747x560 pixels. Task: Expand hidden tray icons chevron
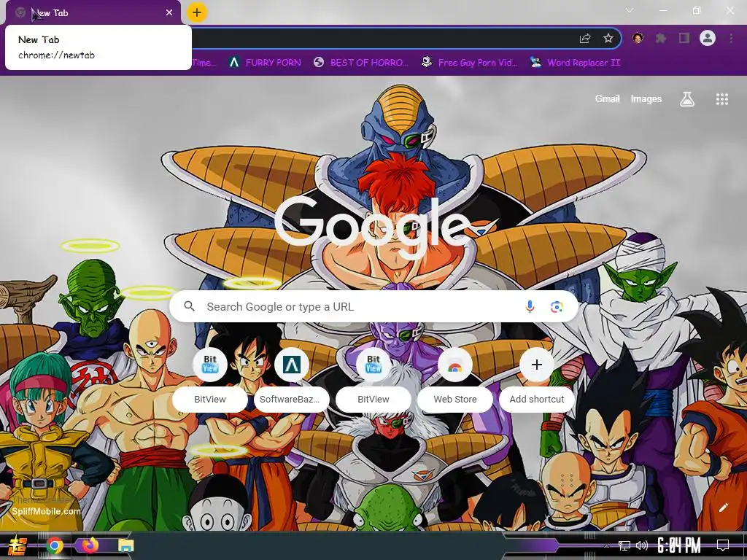point(606,545)
